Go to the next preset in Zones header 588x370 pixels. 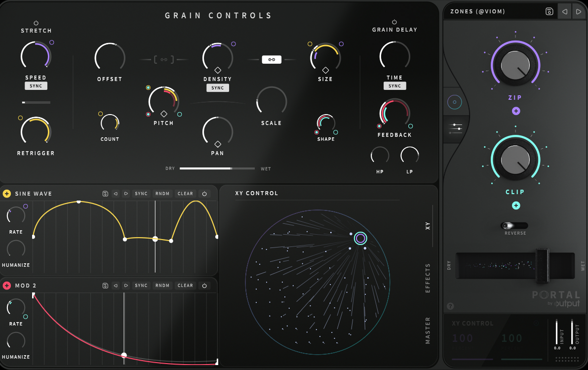[x=578, y=11]
